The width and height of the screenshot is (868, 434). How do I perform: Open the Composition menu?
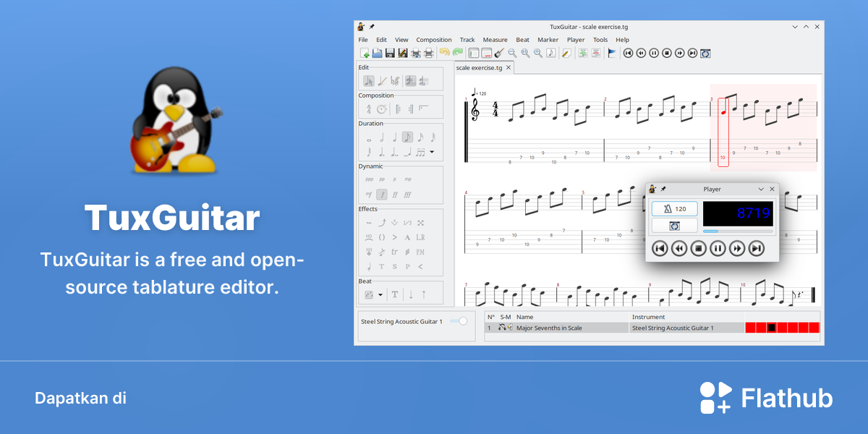[434, 40]
